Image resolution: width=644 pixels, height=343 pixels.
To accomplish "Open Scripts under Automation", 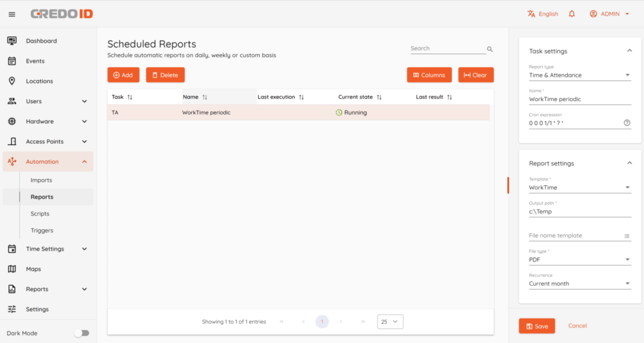I will (x=40, y=214).
